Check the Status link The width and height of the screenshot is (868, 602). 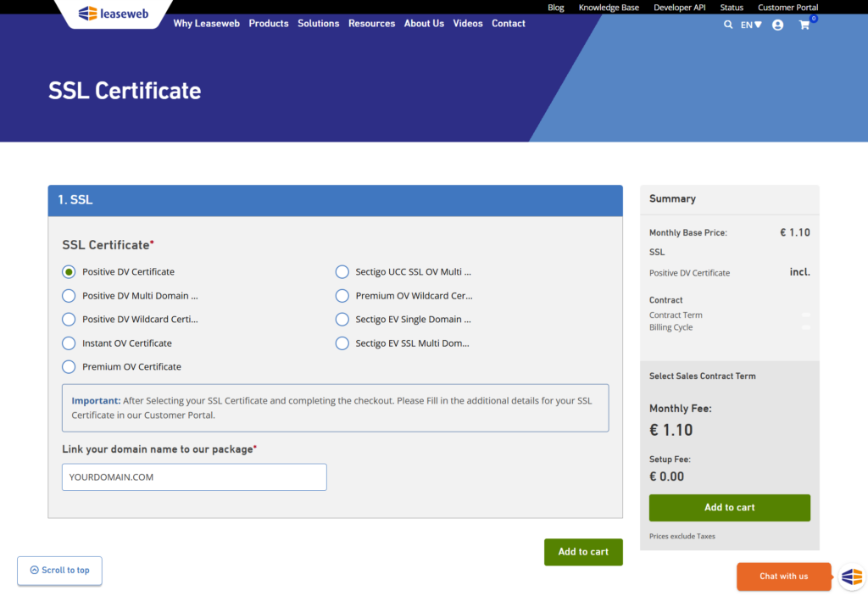coord(732,7)
